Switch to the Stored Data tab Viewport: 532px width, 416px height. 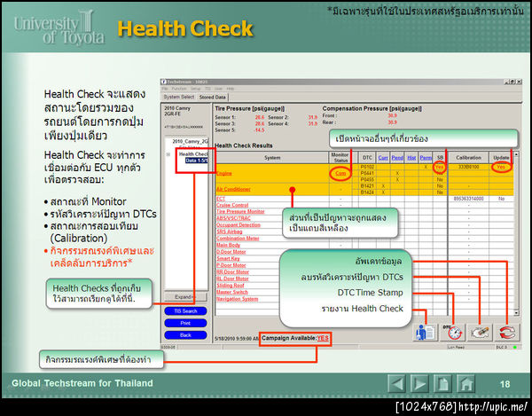point(213,98)
